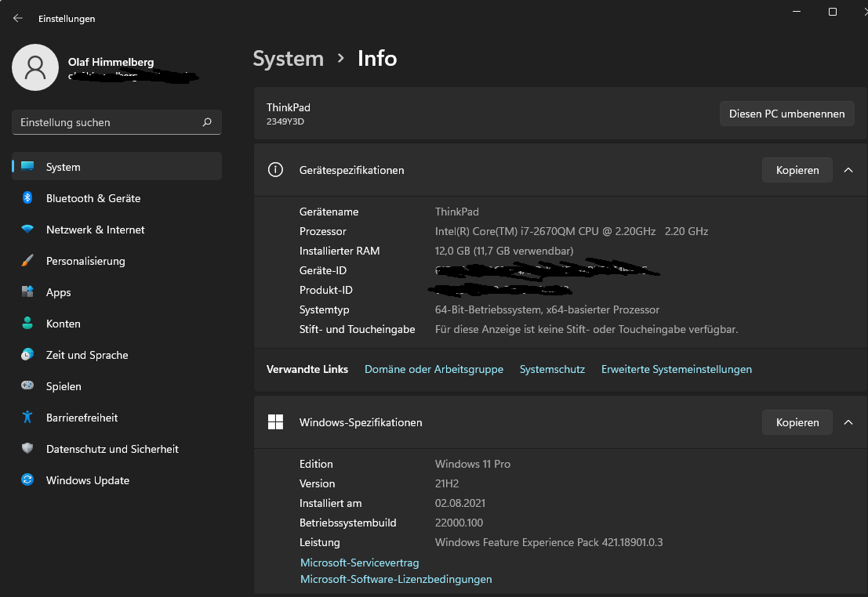This screenshot has height=597, width=868.
Task: Click the Barrierefreiheit accessibility icon
Action: (x=27, y=417)
